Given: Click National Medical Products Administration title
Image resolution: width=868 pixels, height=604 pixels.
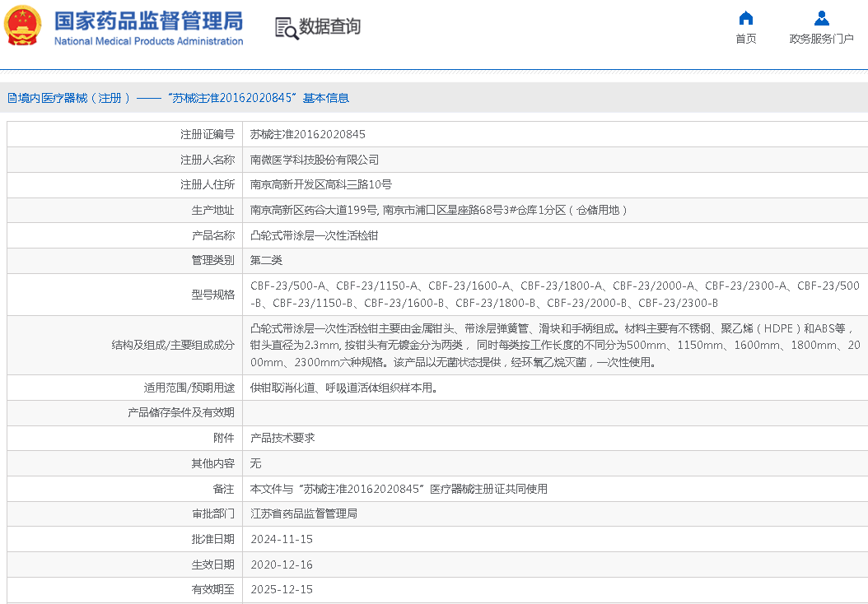Looking at the screenshot, I should [x=148, y=41].
